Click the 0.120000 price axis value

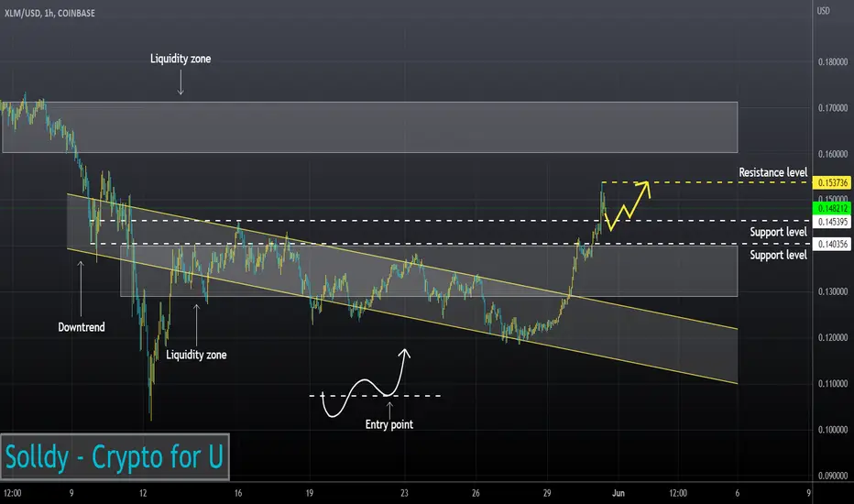pyautogui.click(x=833, y=338)
